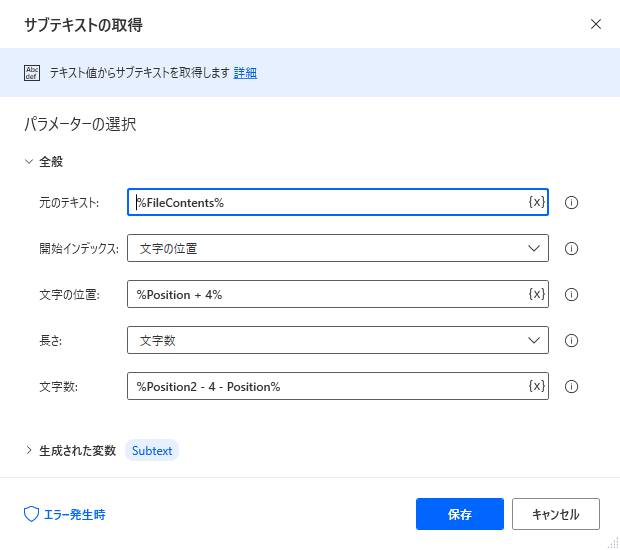Open the 長さ dropdown showing 文字数

[x=338, y=340]
